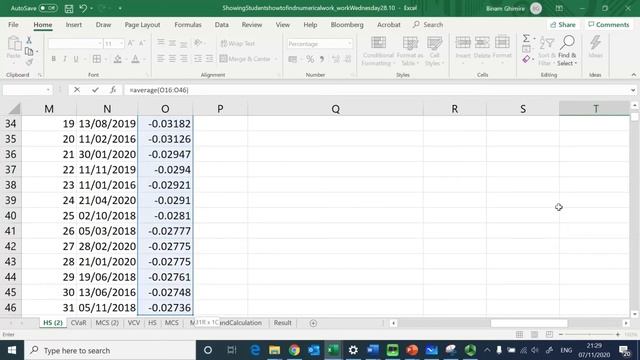Switch to the VCV sheet tab
640x360 pixels.
click(133, 322)
